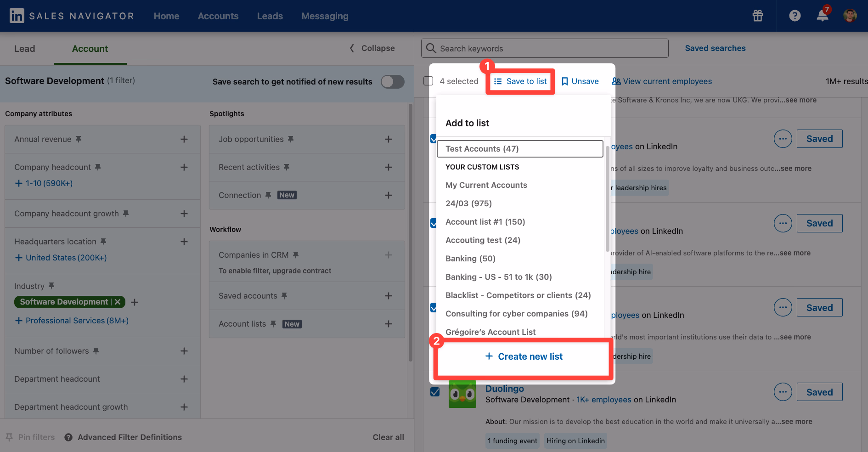868x452 pixels.
Task: Click Clear all filters
Action: [x=389, y=437]
